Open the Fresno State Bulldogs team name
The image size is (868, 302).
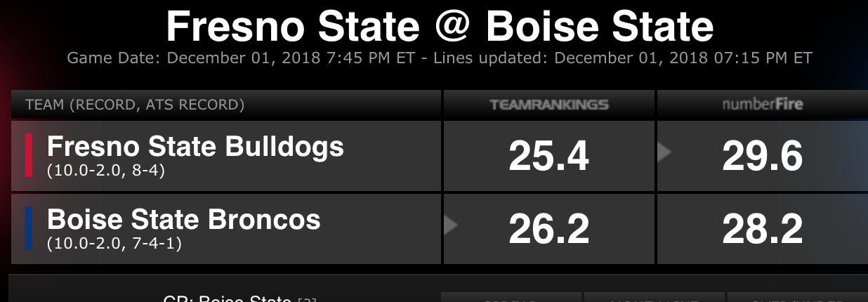click(195, 146)
